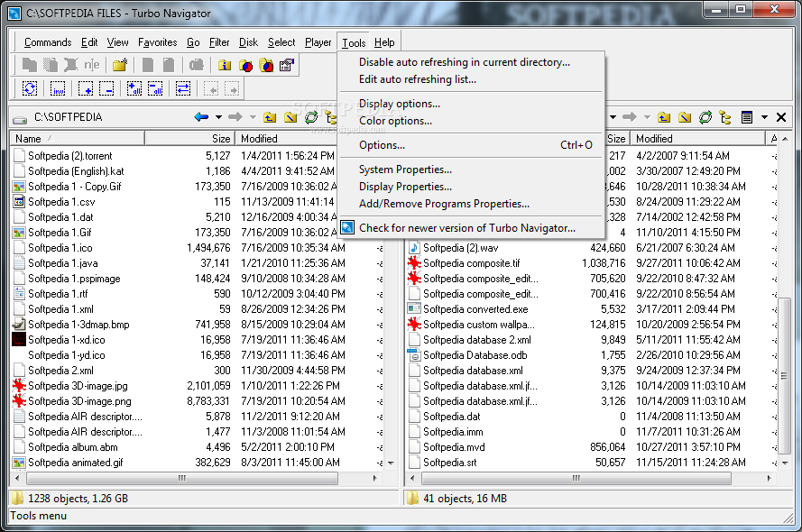Open 'Add/Remove Programs Properties...' entry

471,204
